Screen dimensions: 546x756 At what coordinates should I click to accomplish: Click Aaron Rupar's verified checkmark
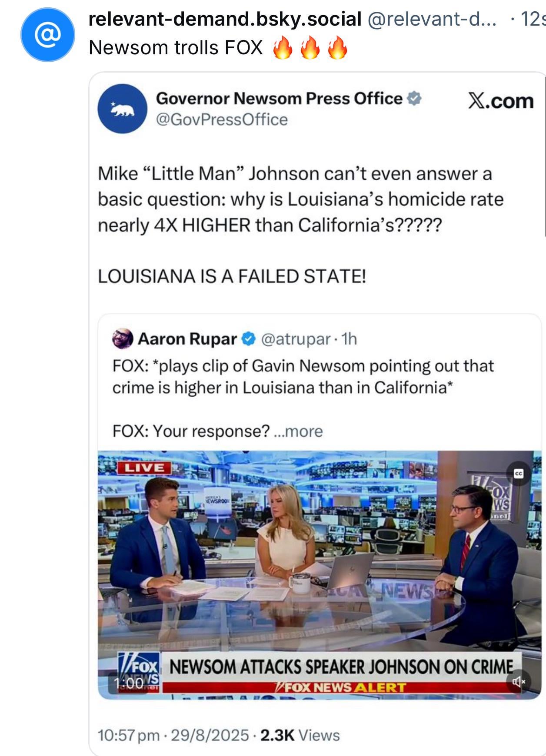pyautogui.click(x=248, y=339)
